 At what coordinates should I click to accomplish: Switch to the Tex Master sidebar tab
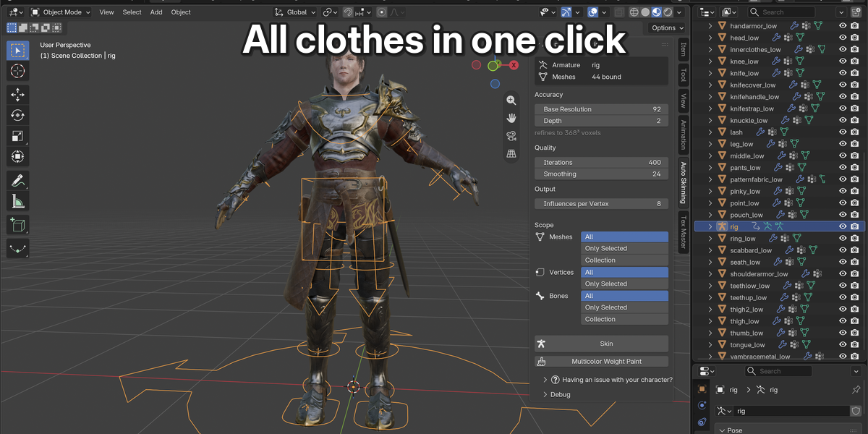point(683,231)
